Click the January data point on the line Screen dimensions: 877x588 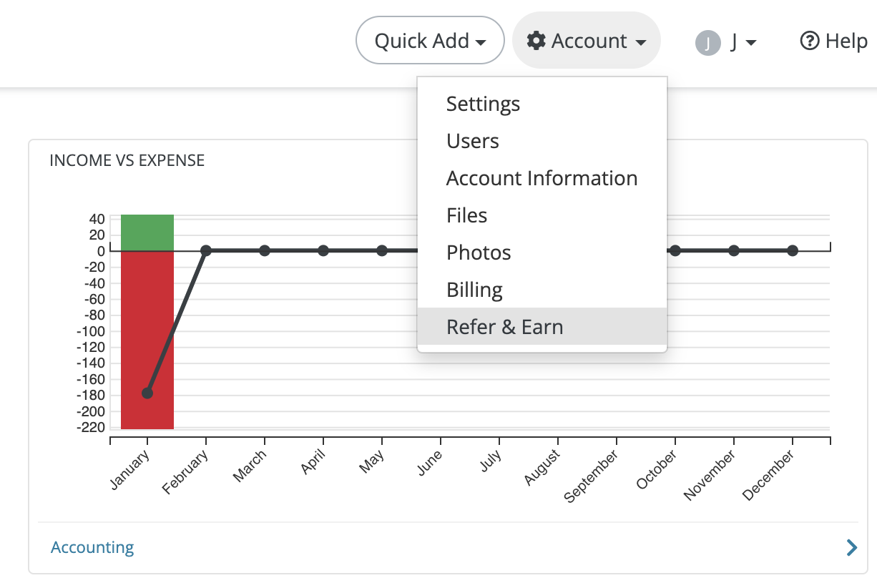click(x=147, y=393)
